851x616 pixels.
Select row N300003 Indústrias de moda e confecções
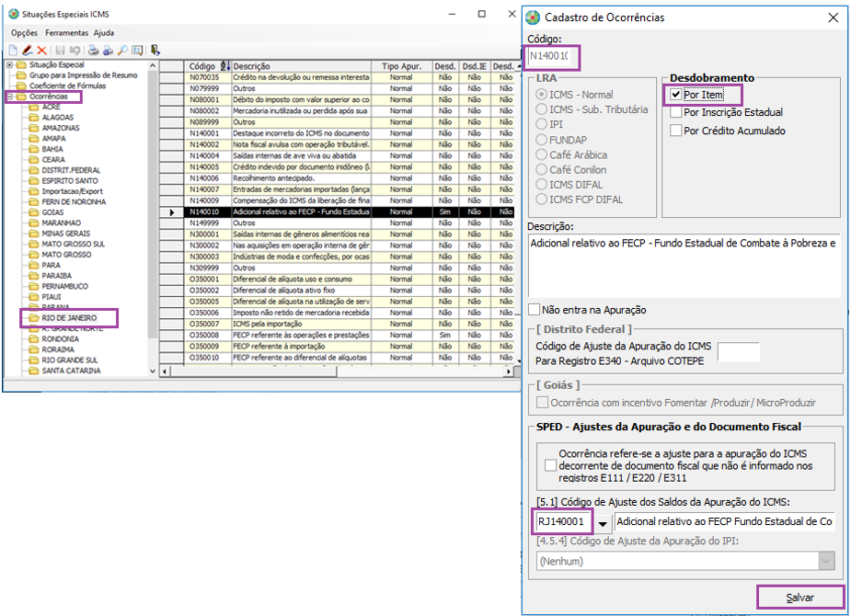337,257
